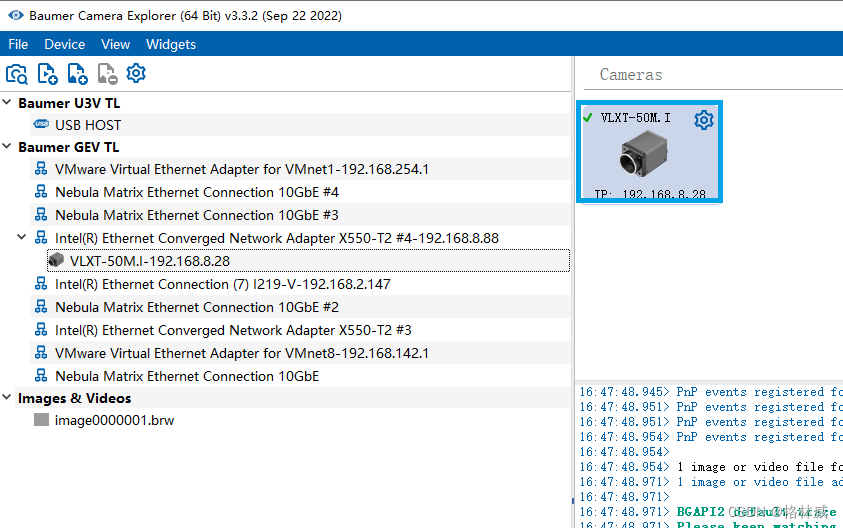
Task: Click the USB HOST icon
Action: click(41, 124)
